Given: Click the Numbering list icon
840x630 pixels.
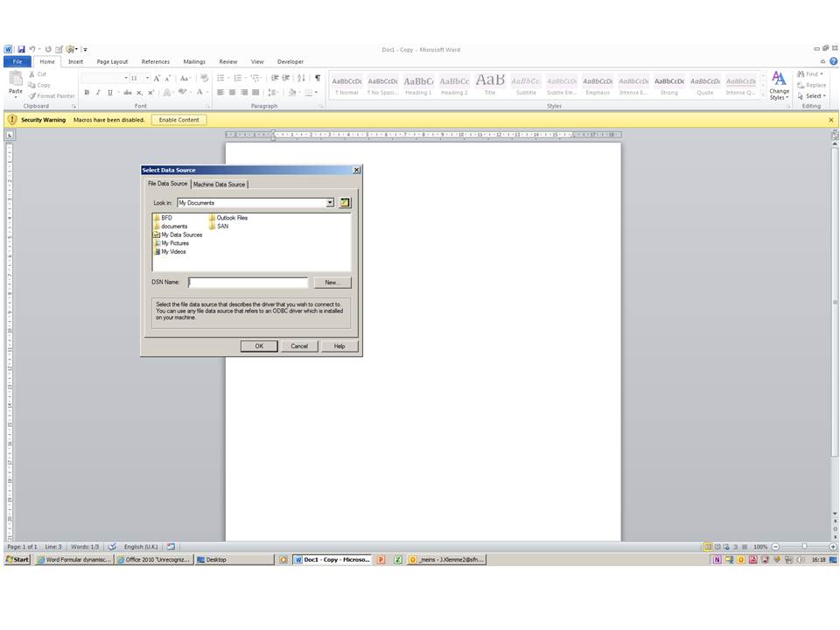Looking at the screenshot, I should coord(238,78).
